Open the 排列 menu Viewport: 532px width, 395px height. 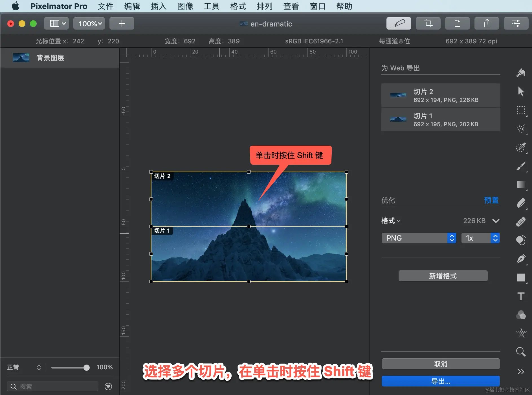coord(265,6)
